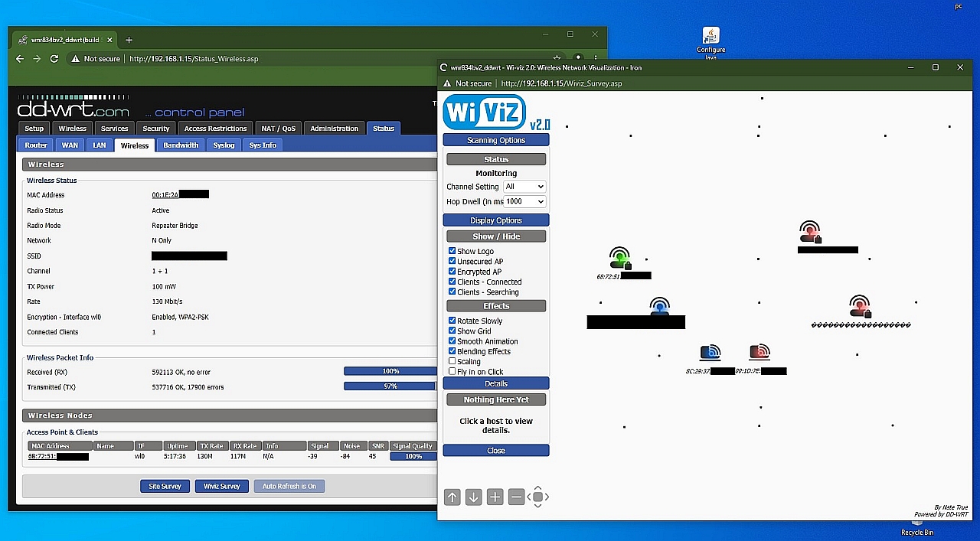Click the pan up arrow button in Wi-viz
The height and width of the screenshot is (541, 980).
pos(452,497)
